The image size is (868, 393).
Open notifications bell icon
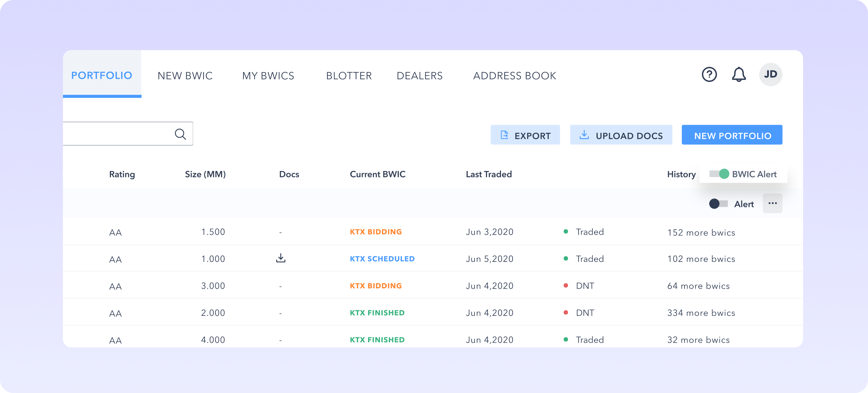pyautogui.click(x=738, y=74)
